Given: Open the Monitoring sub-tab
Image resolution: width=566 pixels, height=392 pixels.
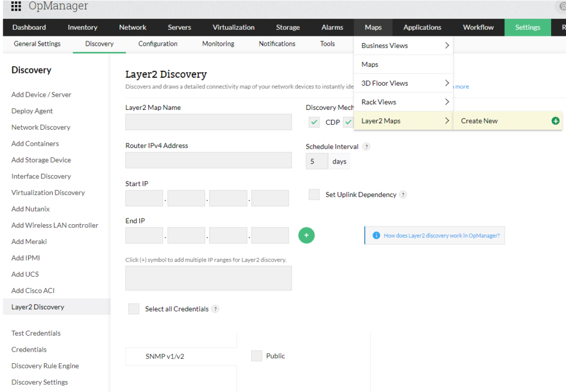Looking at the screenshot, I should pyautogui.click(x=218, y=44).
